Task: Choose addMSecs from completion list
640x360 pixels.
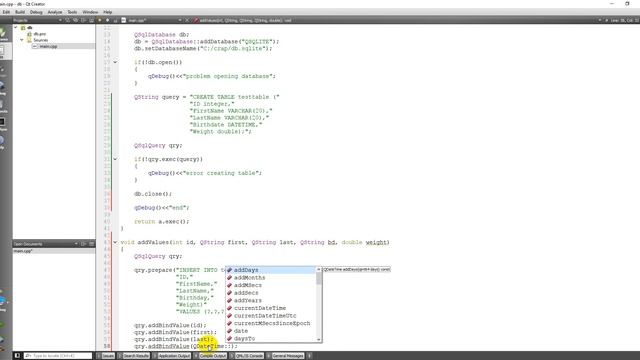Action: click(271, 285)
